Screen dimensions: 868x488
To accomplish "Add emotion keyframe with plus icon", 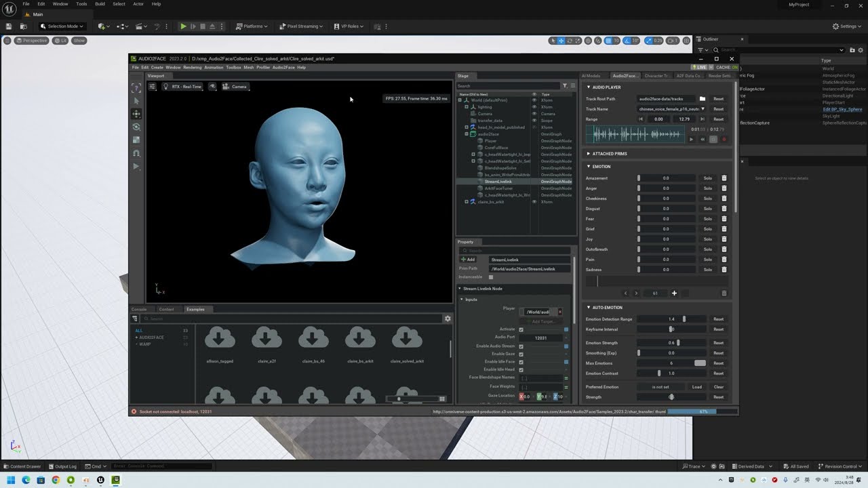I will 674,293.
